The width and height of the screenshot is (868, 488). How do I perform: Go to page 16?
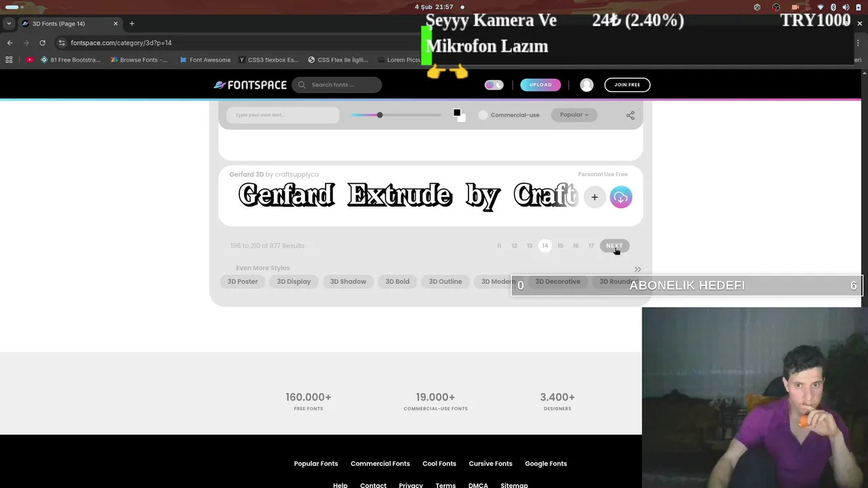pyautogui.click(x=576, y=245)
